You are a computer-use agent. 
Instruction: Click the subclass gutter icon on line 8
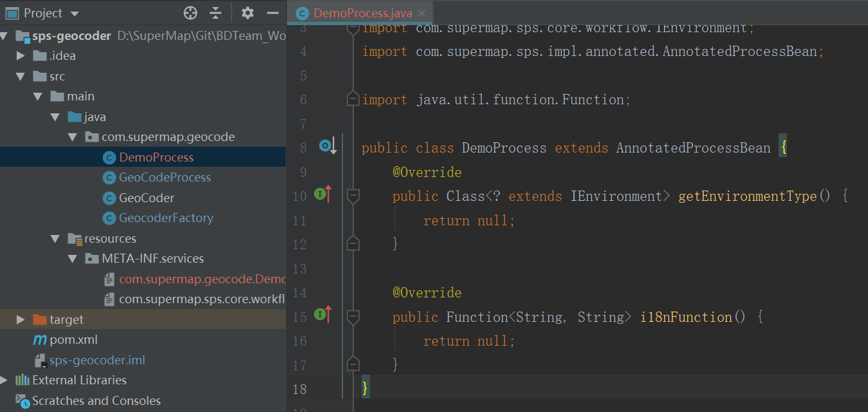click(x=328, y=147)
